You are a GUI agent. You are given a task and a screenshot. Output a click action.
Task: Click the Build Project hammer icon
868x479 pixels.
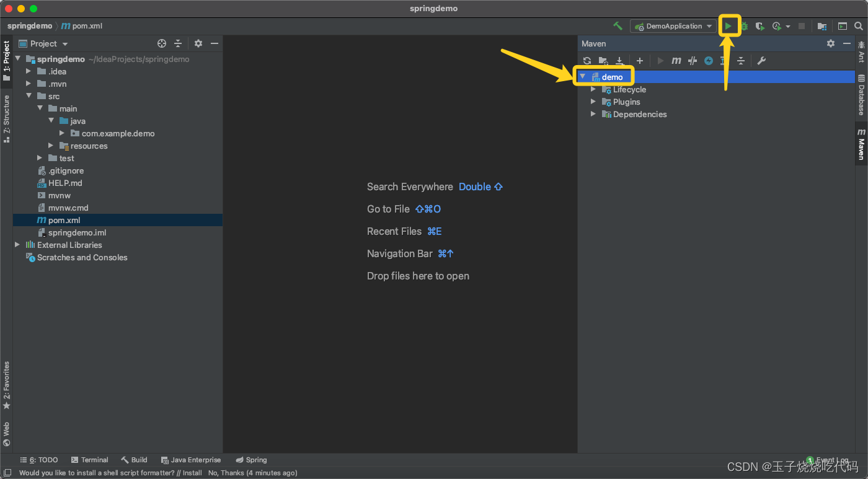tap(618, 26)
